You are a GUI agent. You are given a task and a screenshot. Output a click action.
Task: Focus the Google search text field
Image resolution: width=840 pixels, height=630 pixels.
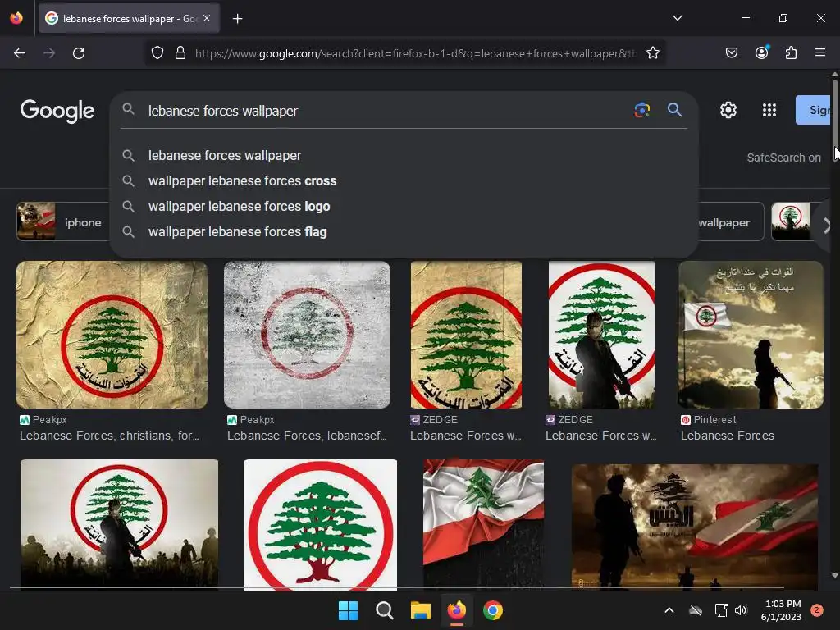pos(386,111)
